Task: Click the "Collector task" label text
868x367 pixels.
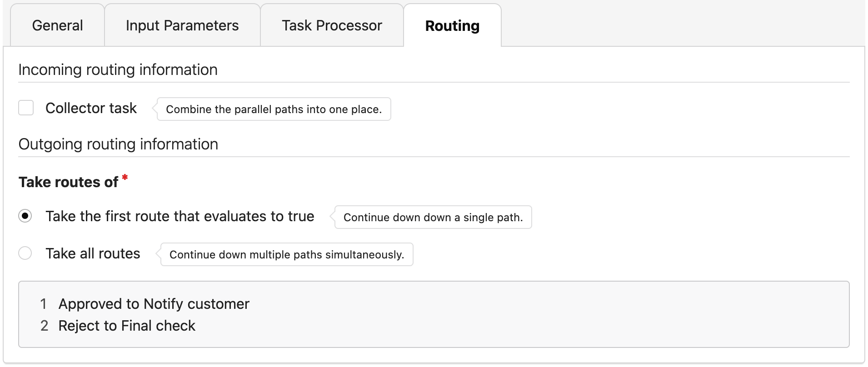Action: click(91, 108)
